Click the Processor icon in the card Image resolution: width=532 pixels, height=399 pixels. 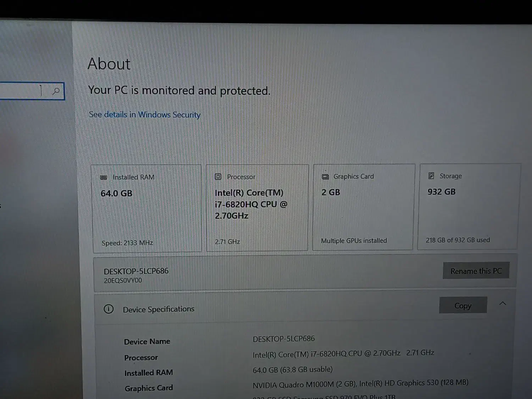218,177
